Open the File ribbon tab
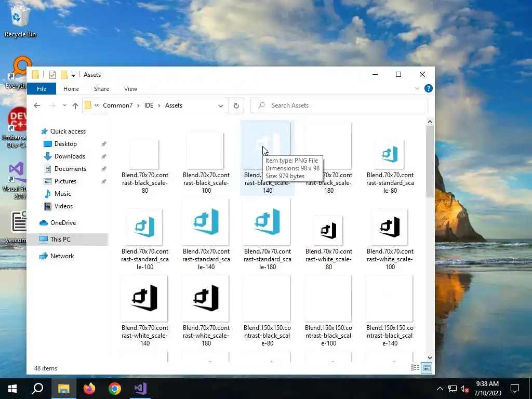532x399 pixels. [42, 89]
